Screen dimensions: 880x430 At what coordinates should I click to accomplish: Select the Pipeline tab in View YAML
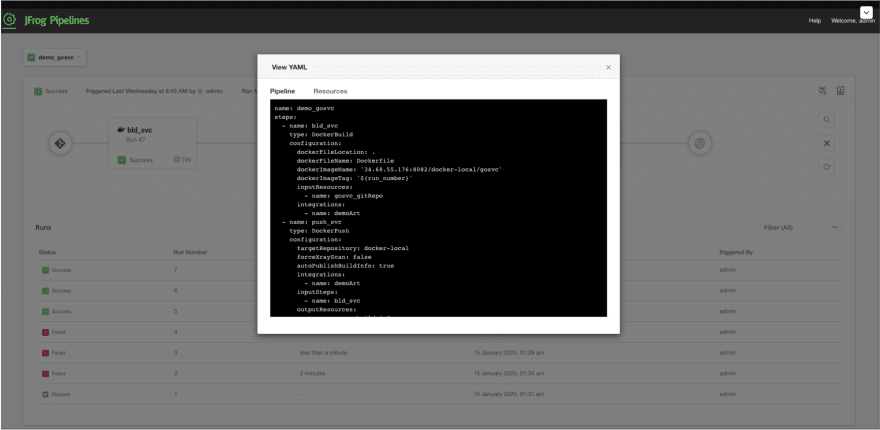click(282, 91)
